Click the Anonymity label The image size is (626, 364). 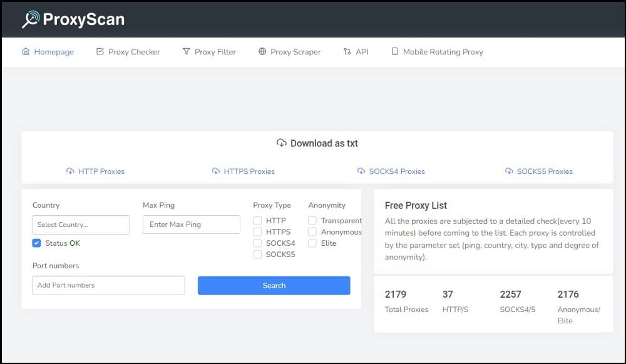pyautogui.click(x=327, y=205)
